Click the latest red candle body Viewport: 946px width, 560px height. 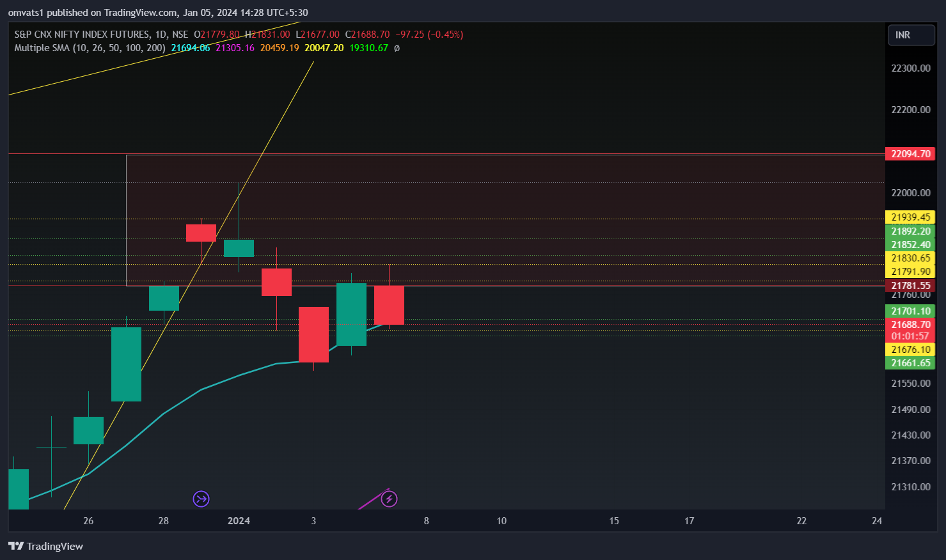pos(389,305)
